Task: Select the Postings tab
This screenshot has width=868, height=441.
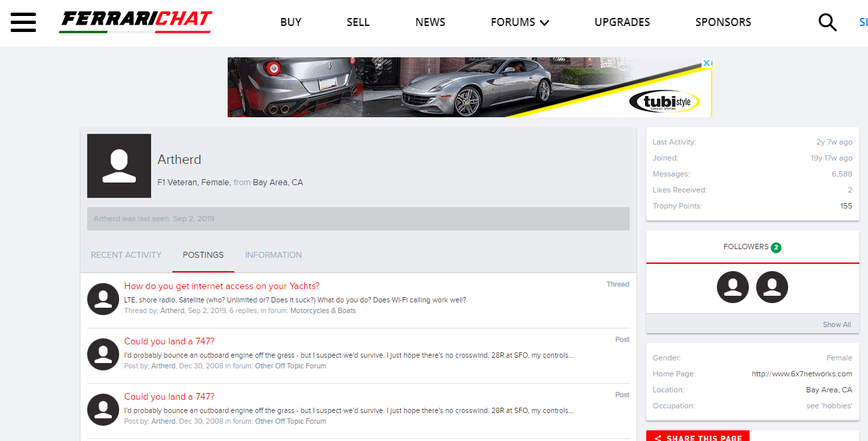Action: [203, 255]
